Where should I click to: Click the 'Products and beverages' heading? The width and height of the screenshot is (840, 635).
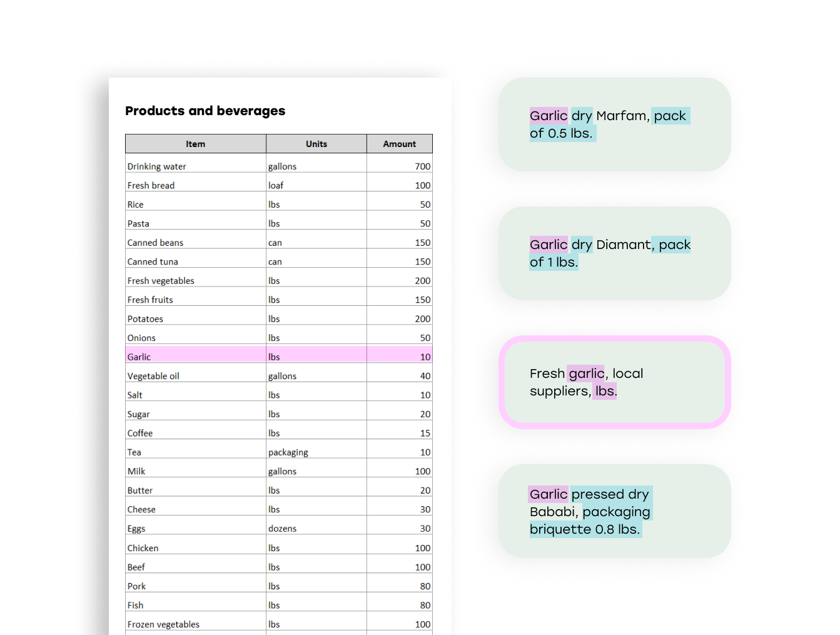pyautogui.click(x=205, y=111)
